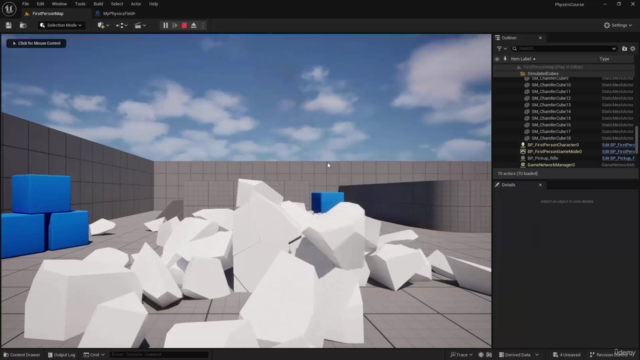Open the Blueprints toolbar dropdown

point(121,25)
